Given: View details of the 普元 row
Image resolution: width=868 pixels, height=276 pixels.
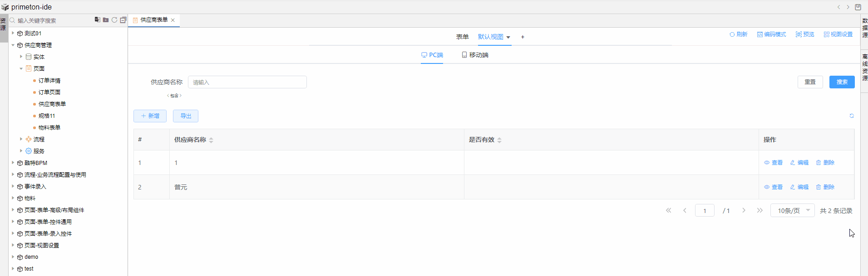Looking at the screenshot, I should [x=774, y=187].
